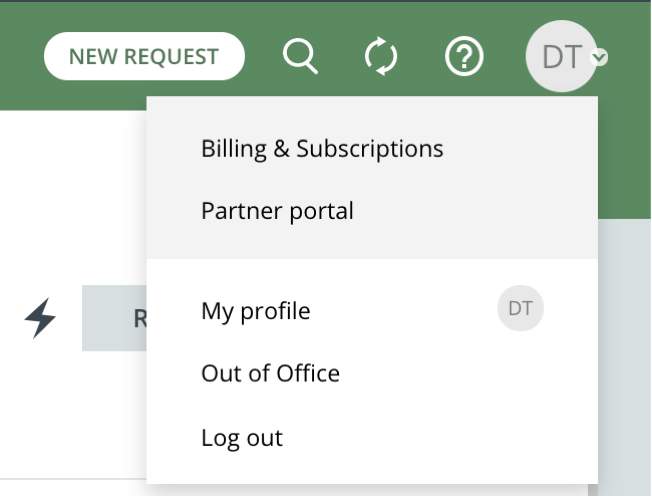Image resolution: width=652 pixels, height=496 pixels.
Task: Click the lightning bolt icon
Action: point(40,318)
